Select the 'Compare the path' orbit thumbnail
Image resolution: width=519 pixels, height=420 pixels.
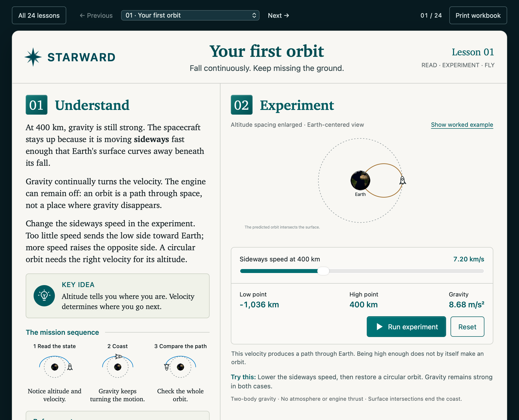pyautogui.click(x=180, y=367)
